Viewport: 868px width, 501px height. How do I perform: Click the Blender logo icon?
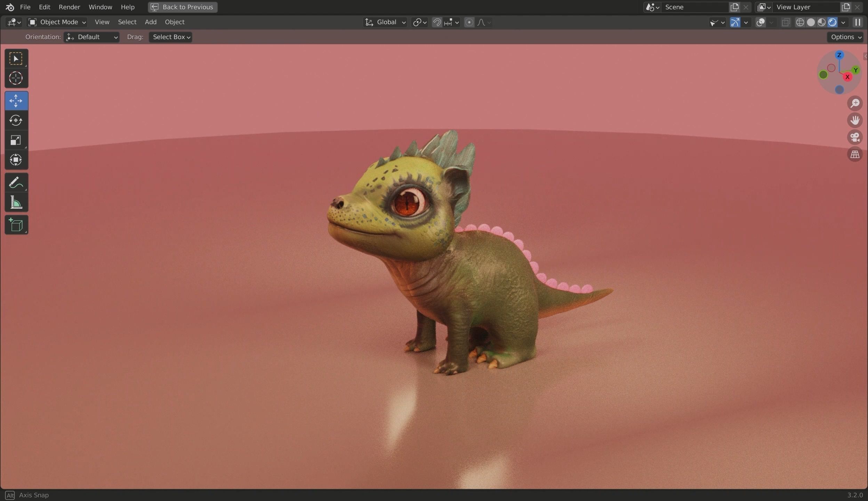click(10, 7)
